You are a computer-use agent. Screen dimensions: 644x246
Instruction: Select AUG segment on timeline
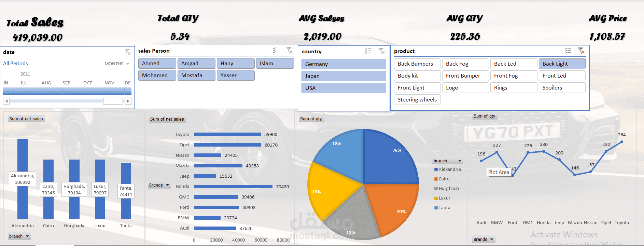(52, 91)
